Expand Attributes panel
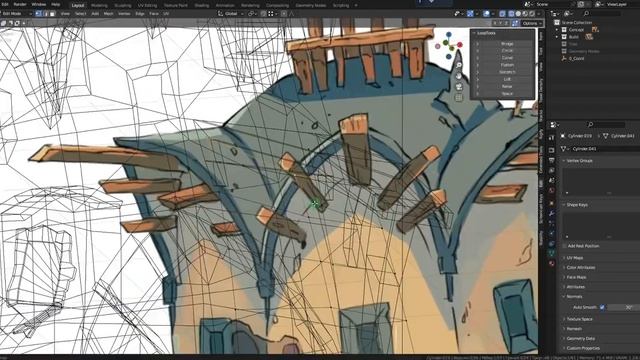This screenshot has width=640, height=360. [x=576, y=287]
